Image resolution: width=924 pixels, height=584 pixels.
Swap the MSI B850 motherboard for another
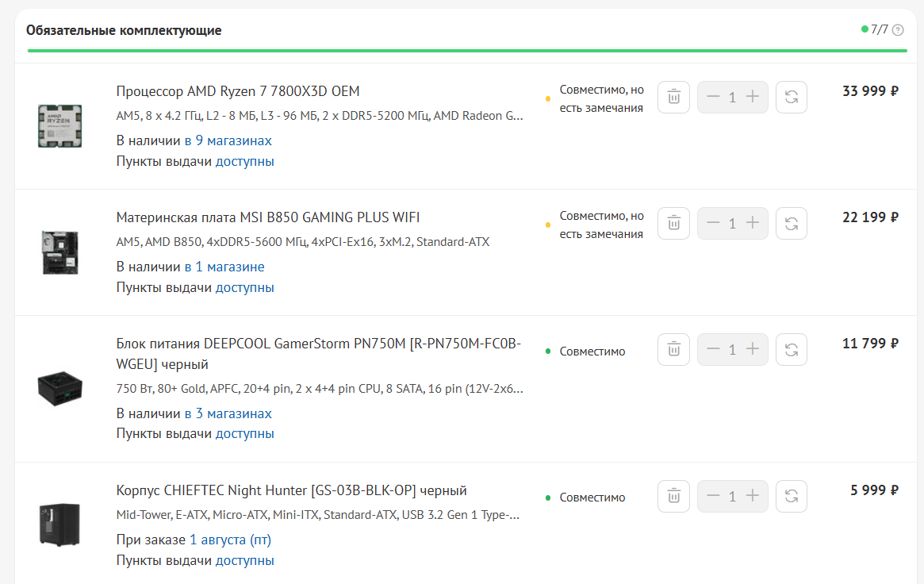(x=792, y=223)
